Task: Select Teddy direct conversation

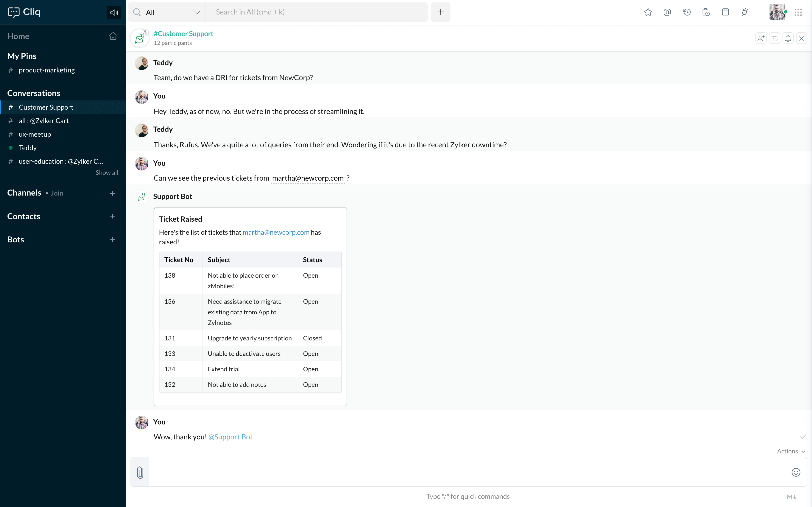Action: point(28,148)
